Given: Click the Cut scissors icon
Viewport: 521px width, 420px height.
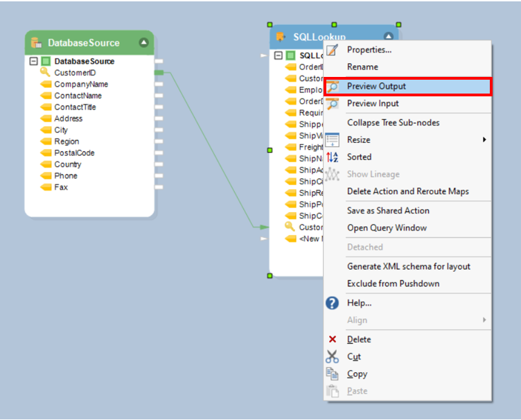Looking at the screenshot, I should (x=333, y=357).
